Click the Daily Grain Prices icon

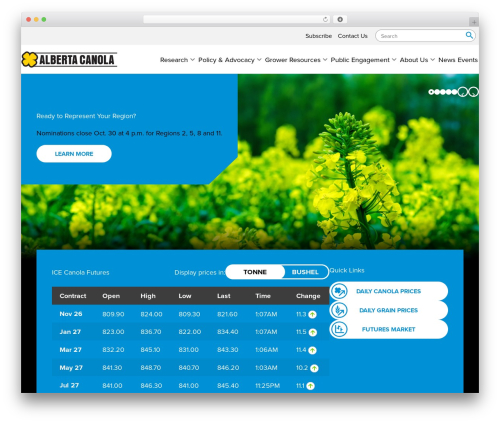tap(339, 310)
